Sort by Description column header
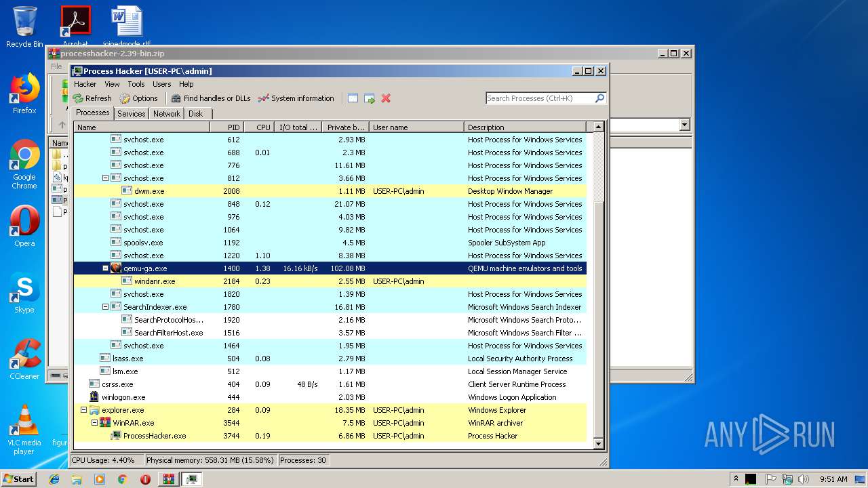The image size is (868, 488). (525, 127)
